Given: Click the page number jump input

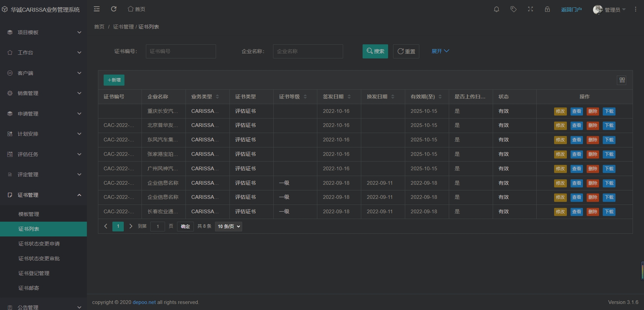Looking at the screenshot, I should click(158, 226).
